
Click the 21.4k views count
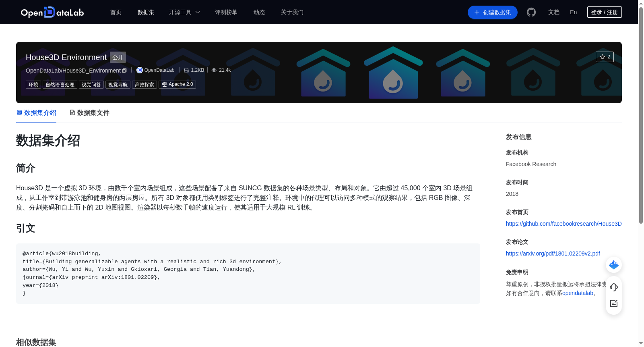click(x=225, y=70)
